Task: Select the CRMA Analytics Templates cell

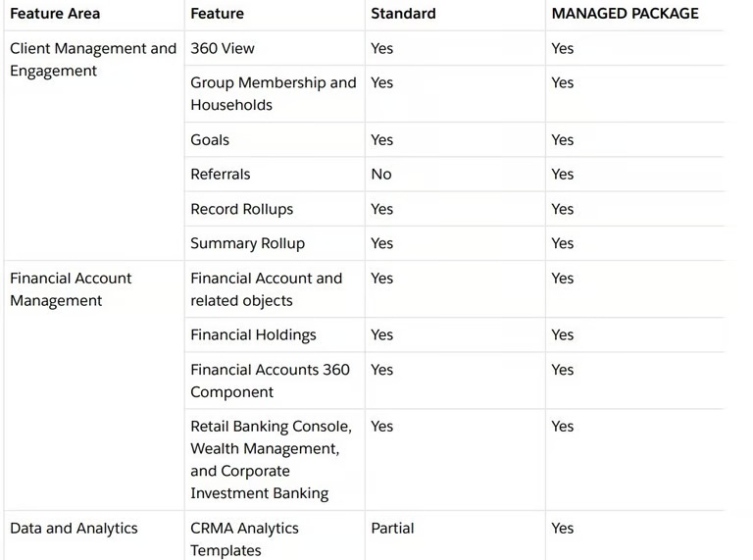Action: point(244,538)
